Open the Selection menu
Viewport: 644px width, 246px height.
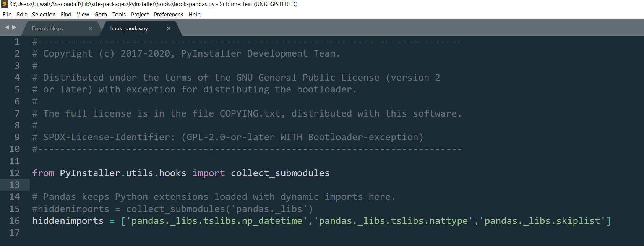(44, 15)
